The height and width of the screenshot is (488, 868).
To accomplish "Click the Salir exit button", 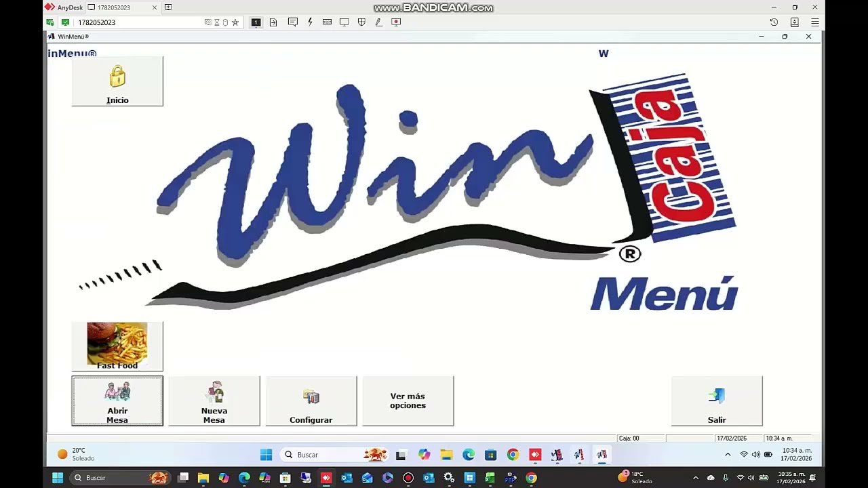I will click(x=717, y=401).
